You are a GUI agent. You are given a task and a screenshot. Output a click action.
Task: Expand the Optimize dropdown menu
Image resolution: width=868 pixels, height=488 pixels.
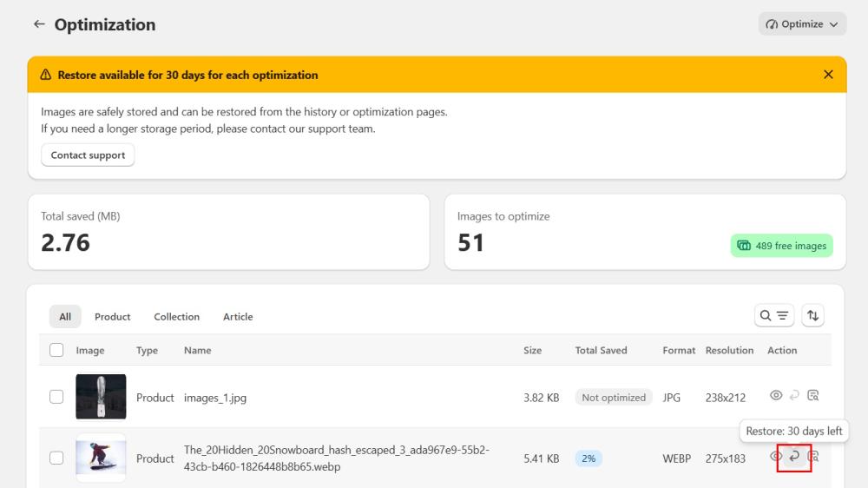click(x=802, y=24)
